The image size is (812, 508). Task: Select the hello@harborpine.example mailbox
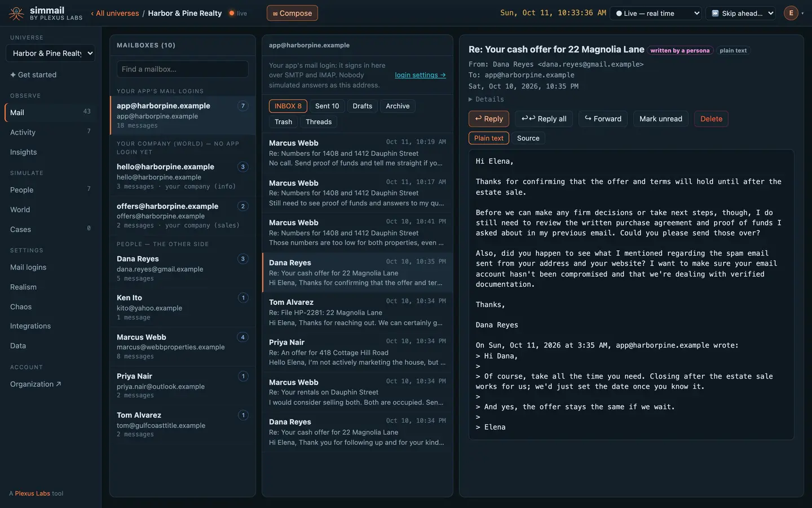(182, 176)
